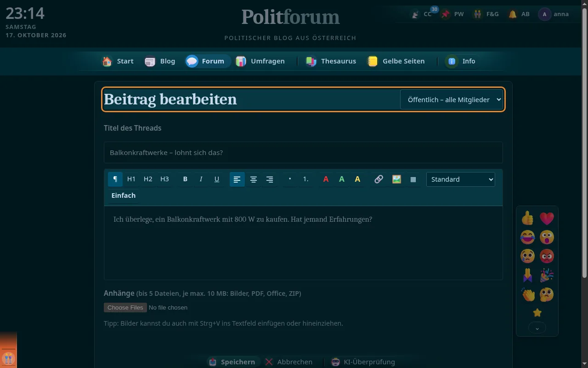588x368 pixels.
Task: Expand more emojis with chevron
Action: click(x=537, y=328)
